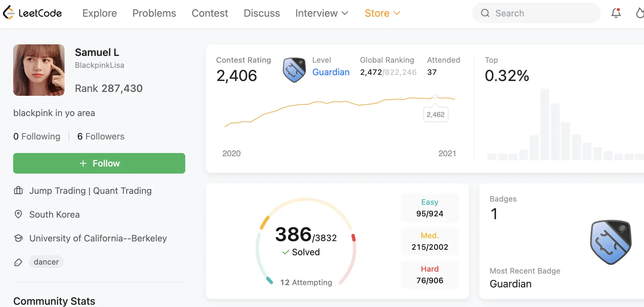Open the Contest page
Viewport: 644px width, 307px height.
tap(210, 13)
